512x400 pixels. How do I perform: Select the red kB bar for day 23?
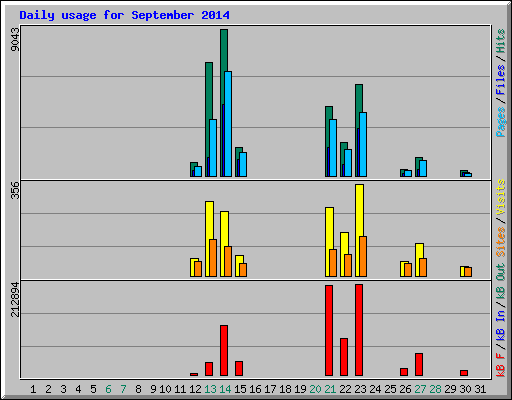[x=359, y=330]
